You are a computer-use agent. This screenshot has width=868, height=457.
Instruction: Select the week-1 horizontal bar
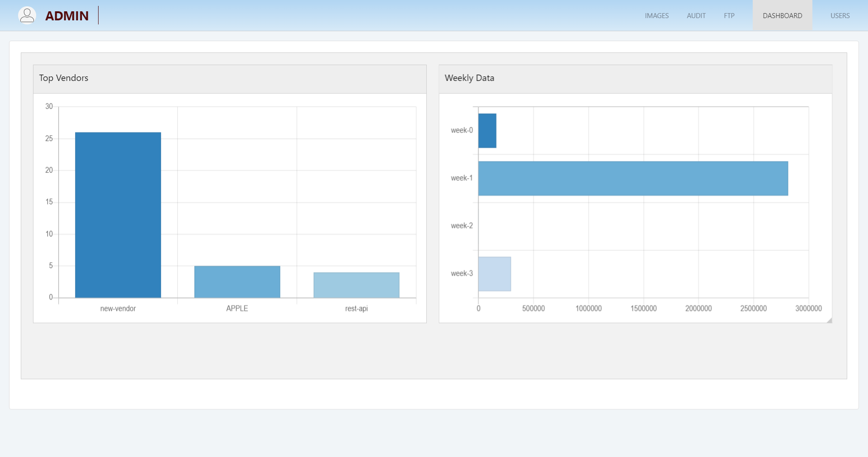(x=633, y=178)
